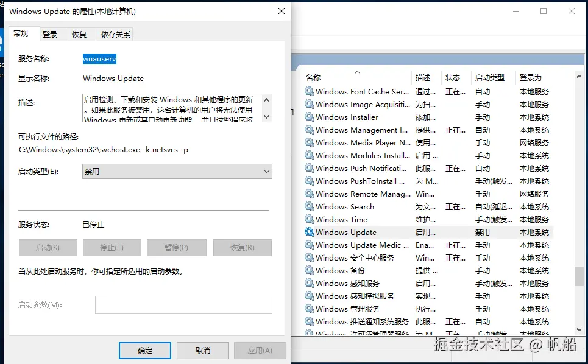Click the gear icon beside Windows Update Medic

click(x=309, y=245)
